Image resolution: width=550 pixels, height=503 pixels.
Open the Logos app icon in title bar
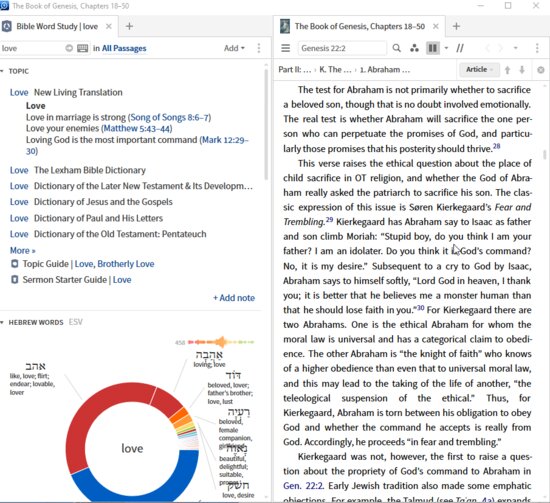coord(4,5)
